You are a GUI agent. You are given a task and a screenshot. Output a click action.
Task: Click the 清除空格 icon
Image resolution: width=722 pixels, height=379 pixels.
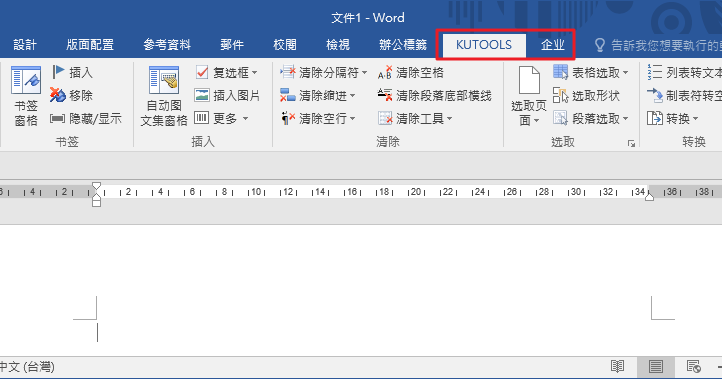coord(385,72)
